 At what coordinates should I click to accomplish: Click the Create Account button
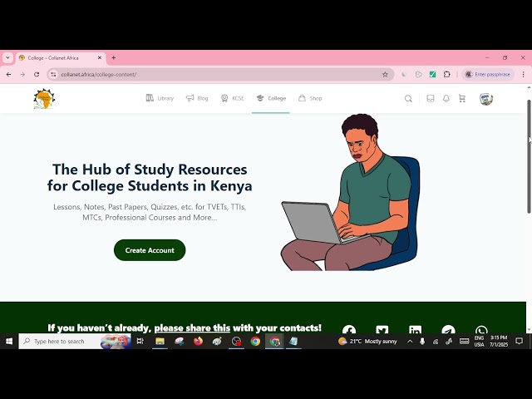(150, 250)
